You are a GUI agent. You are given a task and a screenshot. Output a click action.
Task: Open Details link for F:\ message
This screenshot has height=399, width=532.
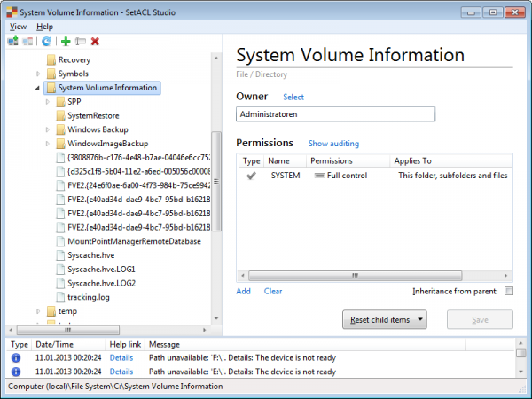coord(121,358)
